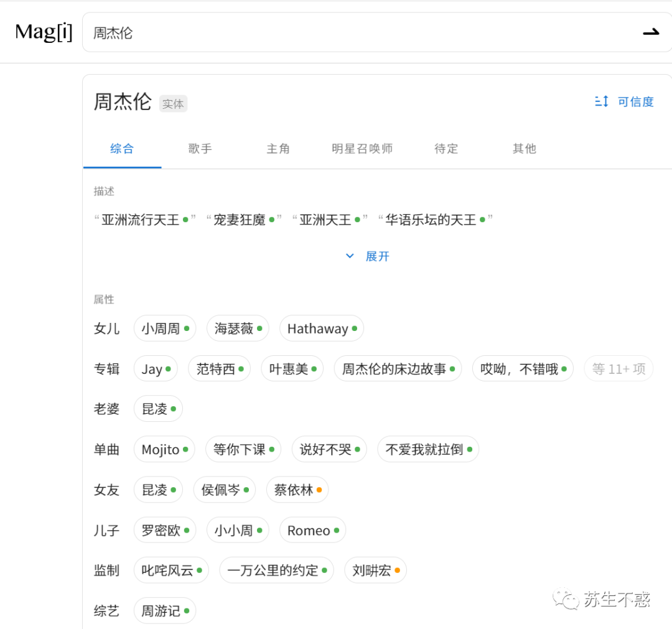The image size is (672, 629).
Task: Select 昆凌 in the 老婆 row
Action: click(x=159, y=409)
